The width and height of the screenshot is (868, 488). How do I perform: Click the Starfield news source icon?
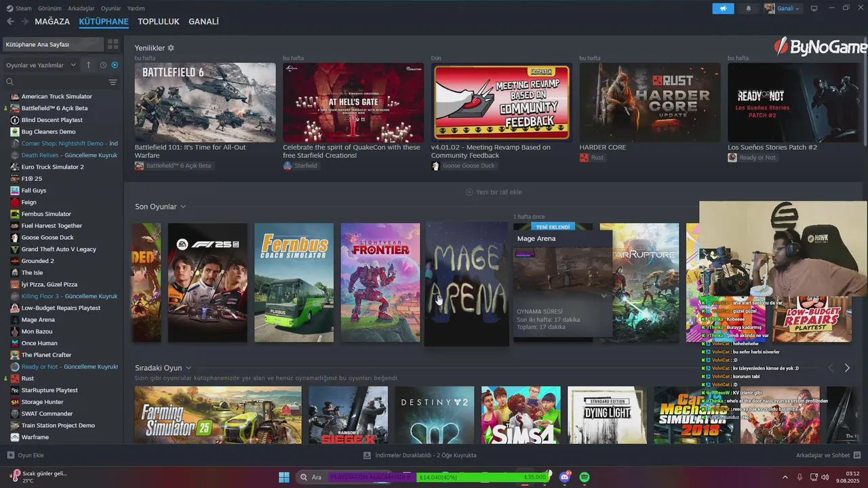pos(288,165)
